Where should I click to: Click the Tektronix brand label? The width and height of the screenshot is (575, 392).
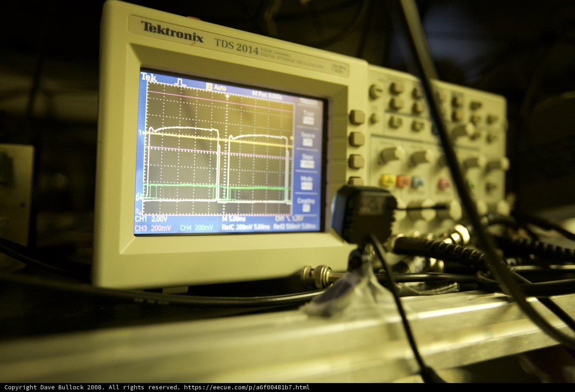[172, 32]
